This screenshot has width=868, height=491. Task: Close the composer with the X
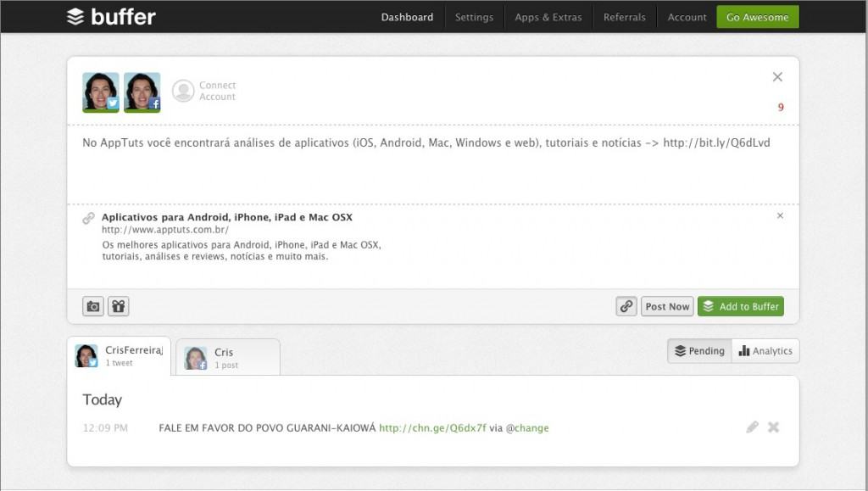point(777,77)
